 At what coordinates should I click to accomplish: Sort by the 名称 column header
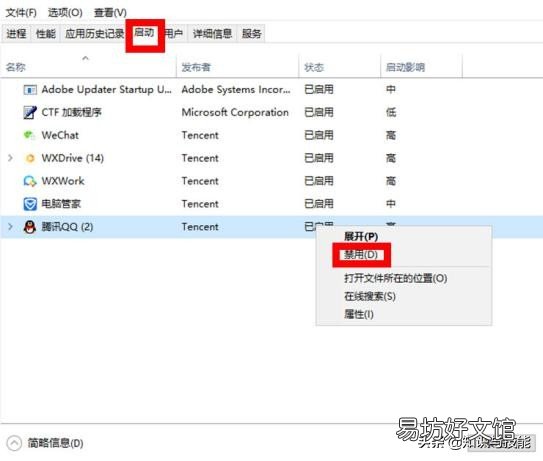click(x=16, y=67)
